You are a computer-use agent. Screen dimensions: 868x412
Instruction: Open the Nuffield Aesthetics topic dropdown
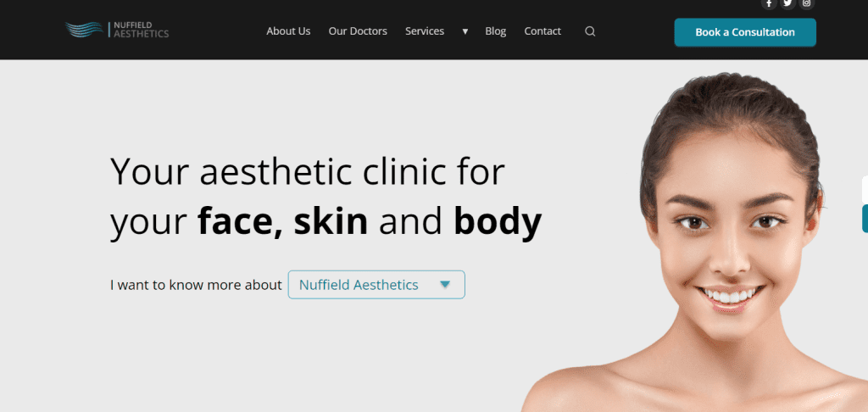pyautogui.click(x=376, y=285)
